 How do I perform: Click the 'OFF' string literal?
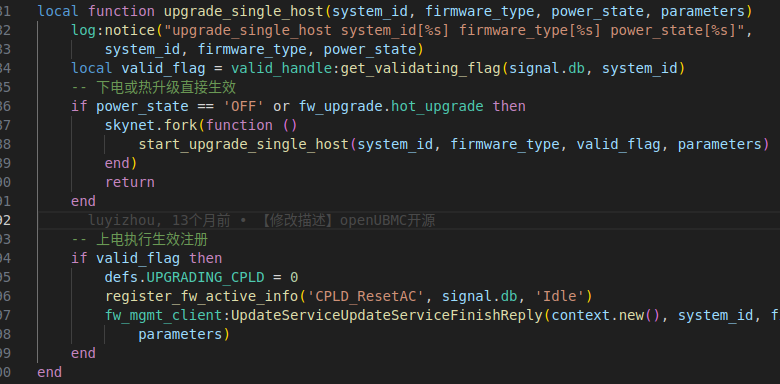pyautogui.click(x=243, y=106)
